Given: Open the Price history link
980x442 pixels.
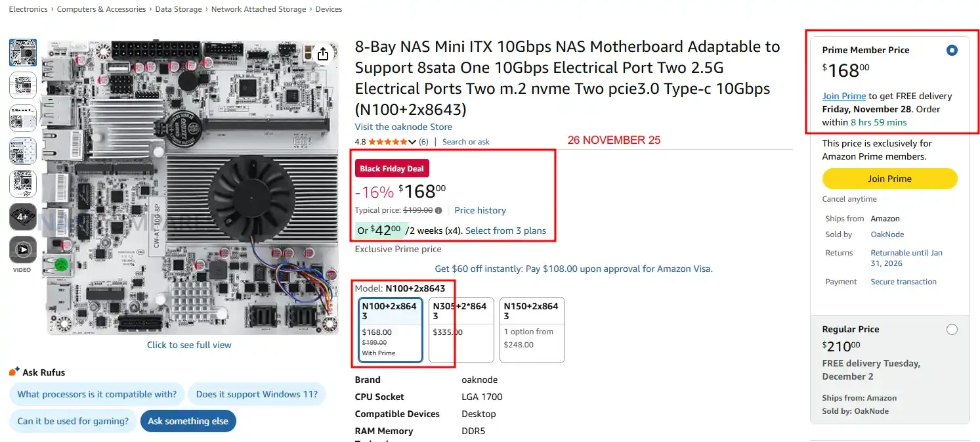Looking at the screenshot, I should click(480, 210).
